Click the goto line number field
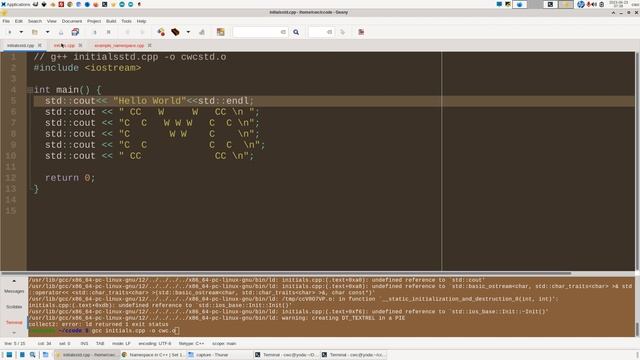This screenshot has width=640, height=360. (x=320, y=32)
